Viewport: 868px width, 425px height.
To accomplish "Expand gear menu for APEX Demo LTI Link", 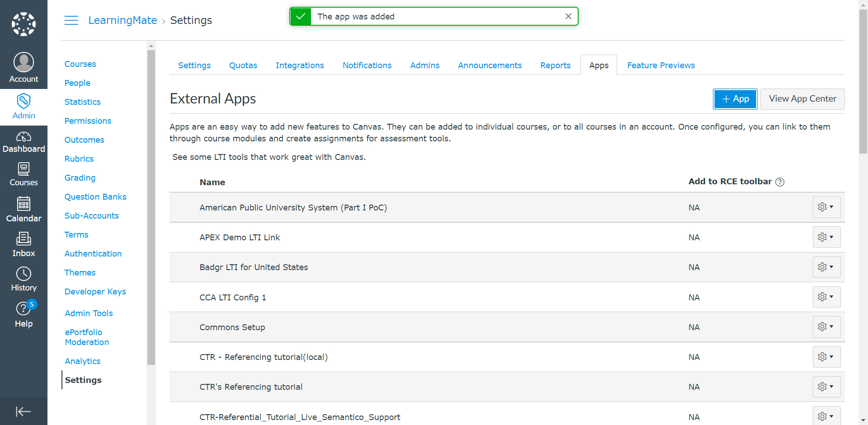I will [x=826, y=237].
